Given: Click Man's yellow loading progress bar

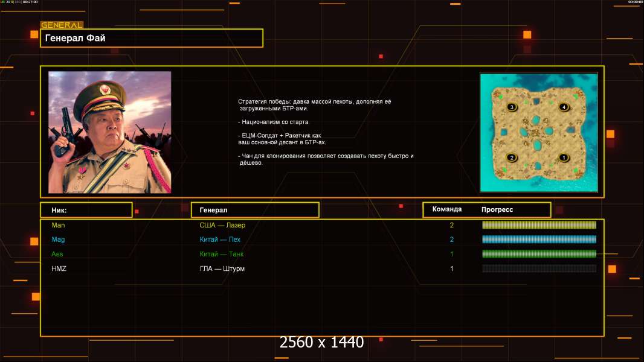Looking at the screenshot, I should (x=539, y=224).
